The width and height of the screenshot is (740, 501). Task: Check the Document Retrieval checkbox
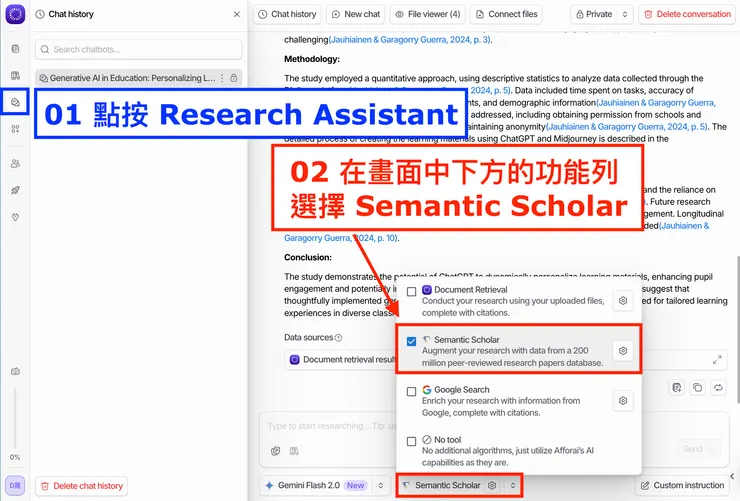412,292
